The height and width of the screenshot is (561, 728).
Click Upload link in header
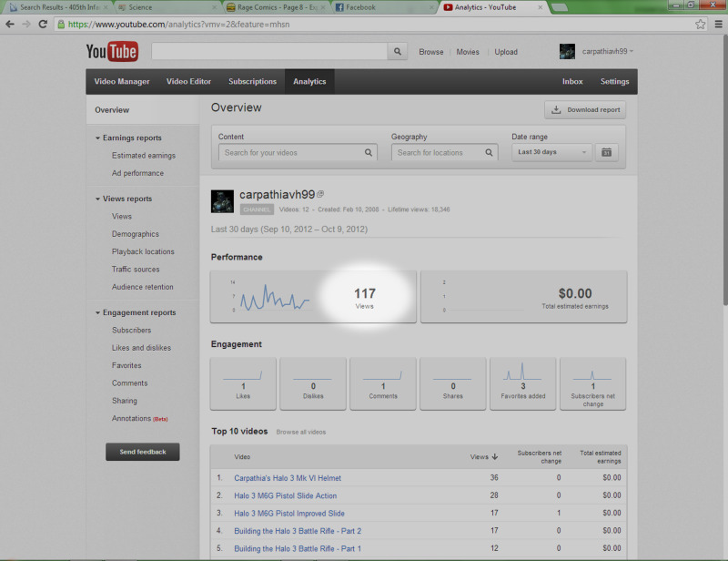click(506, 52)
